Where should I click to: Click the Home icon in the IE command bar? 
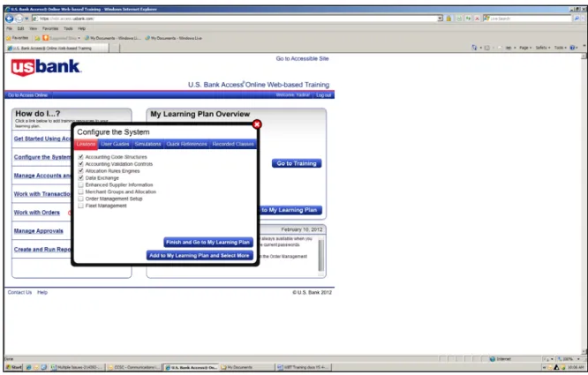474,48
